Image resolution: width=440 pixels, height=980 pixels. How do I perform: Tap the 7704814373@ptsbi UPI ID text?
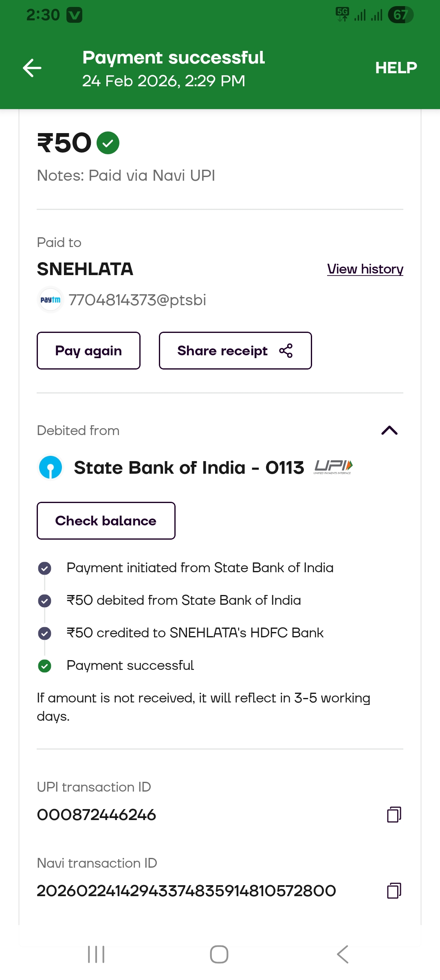(137, 300)
